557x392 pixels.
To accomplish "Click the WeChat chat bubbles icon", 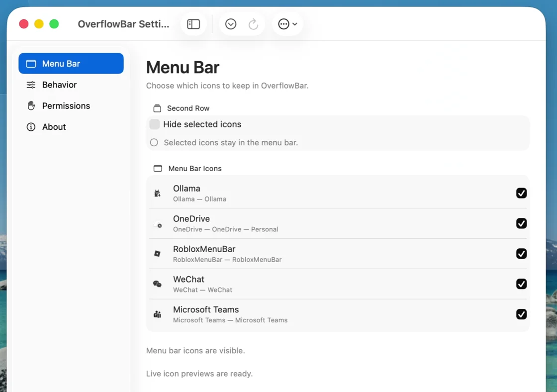I will [x=157, y=284].
